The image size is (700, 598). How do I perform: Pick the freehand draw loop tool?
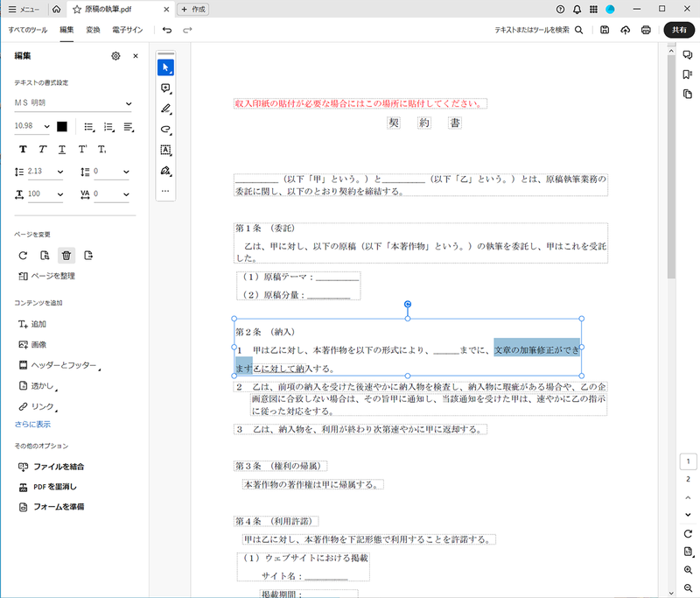pos(165,130)
